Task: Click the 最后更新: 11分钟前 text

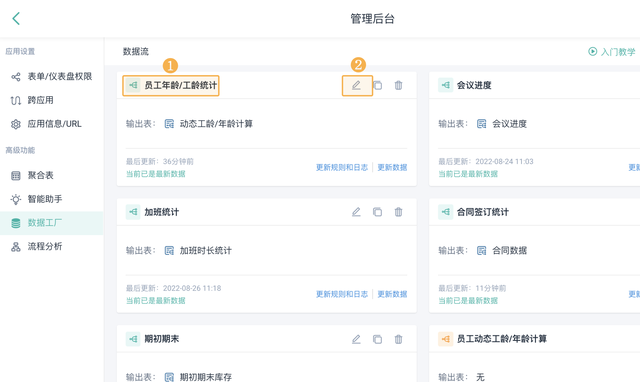Action: (472, 288)
